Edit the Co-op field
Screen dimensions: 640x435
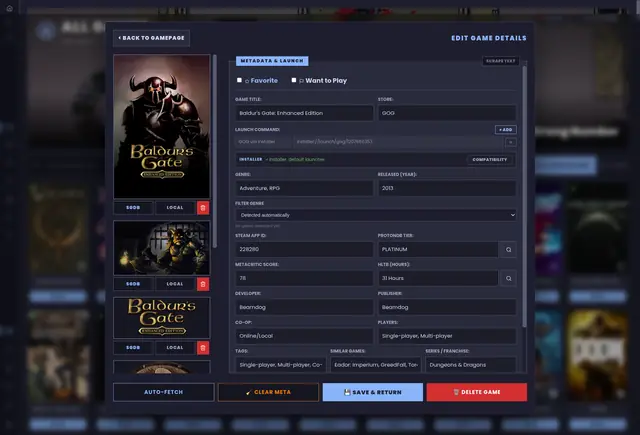coord(304,336)
